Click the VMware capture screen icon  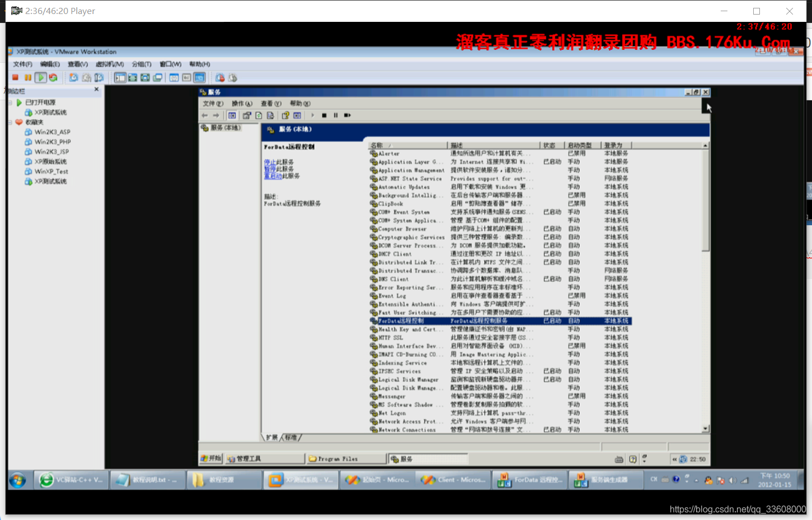click(220, 77)
